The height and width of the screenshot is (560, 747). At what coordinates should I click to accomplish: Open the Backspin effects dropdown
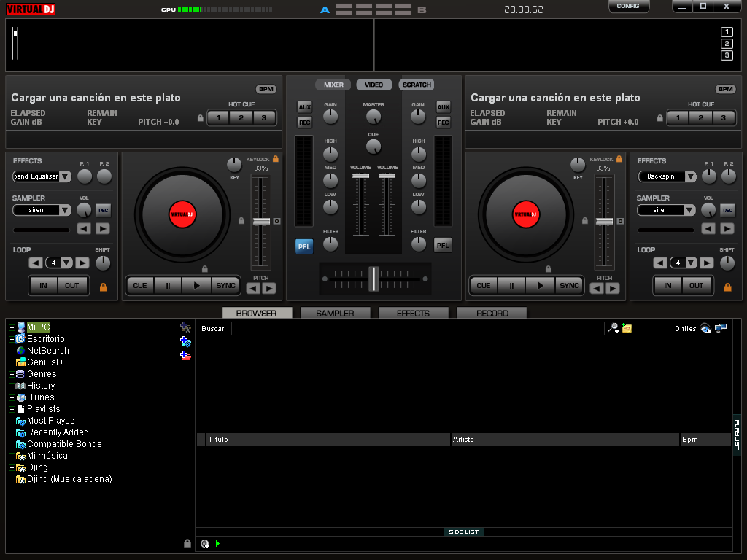pos(690,176)
